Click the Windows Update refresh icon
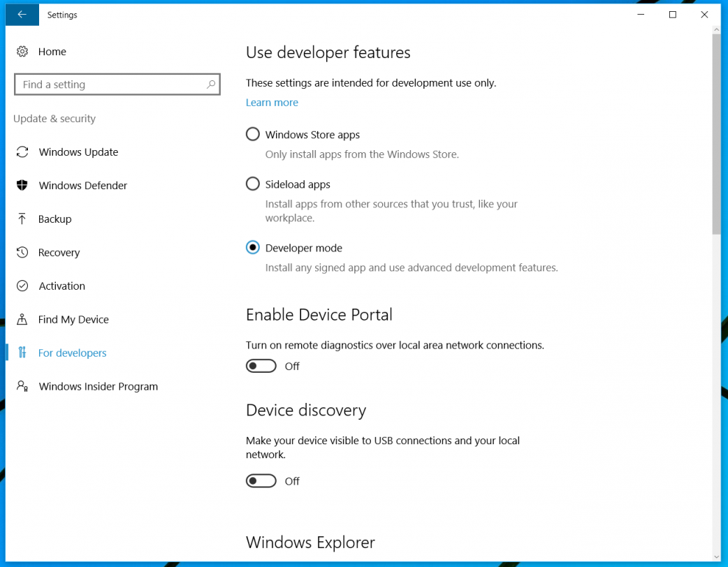The height and width of the screenshot is (567, 728). [22, 152]
